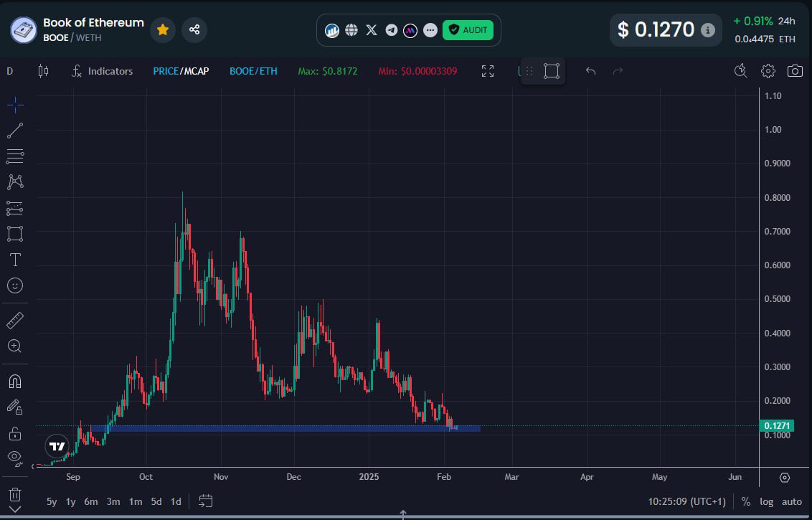Open timezone menu at 10:25:09 (UTC+1)
Screen dimensions: 812x520
click(686, 501)
